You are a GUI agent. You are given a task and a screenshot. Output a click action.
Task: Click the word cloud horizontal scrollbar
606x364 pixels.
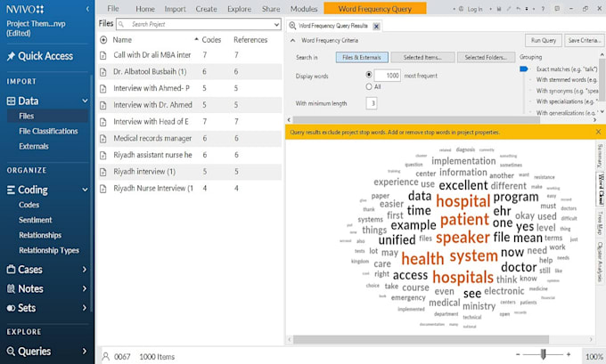[x=421, y=340]
